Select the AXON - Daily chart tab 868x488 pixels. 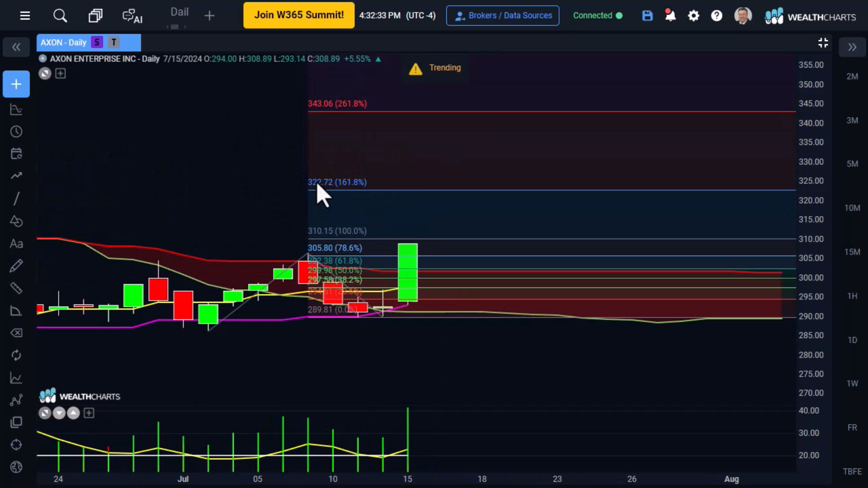89,42
